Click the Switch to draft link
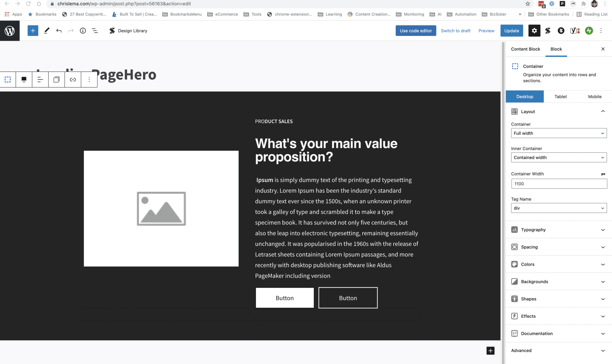612x364 pixels. (x=455, y=30)
